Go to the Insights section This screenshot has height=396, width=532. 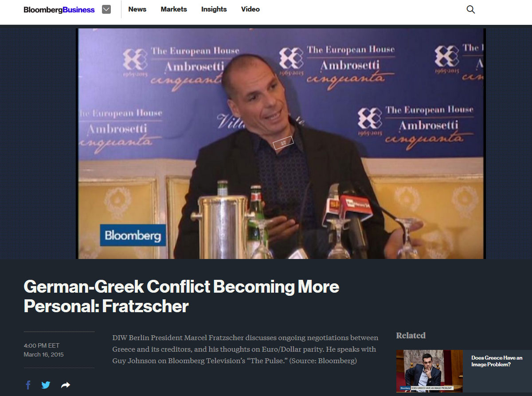coord(214,9)
